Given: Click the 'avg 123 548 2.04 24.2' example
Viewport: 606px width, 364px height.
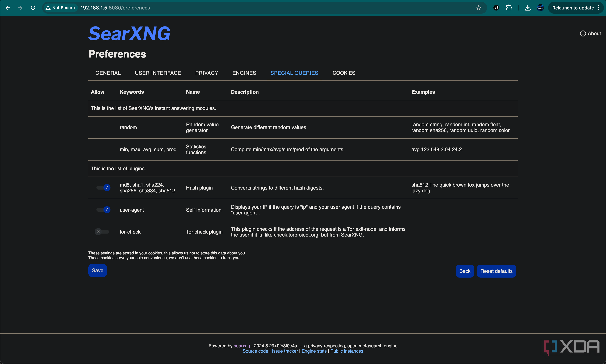Looking at the screenshot, I should 436,149.
